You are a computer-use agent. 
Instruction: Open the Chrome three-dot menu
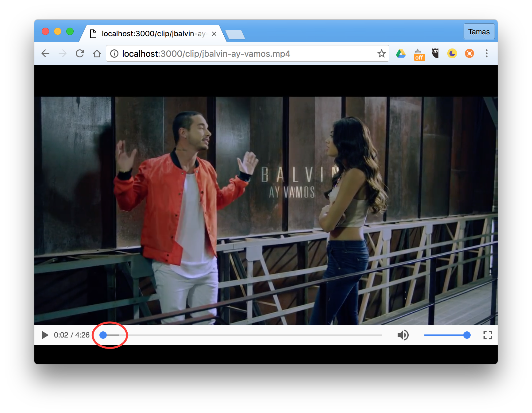pos(486,54)
